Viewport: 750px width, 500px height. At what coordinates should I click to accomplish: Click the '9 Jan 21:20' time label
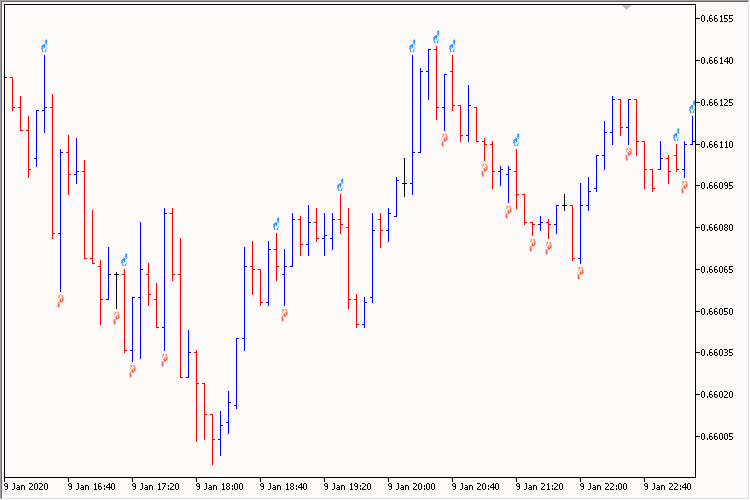pos(540,487)
